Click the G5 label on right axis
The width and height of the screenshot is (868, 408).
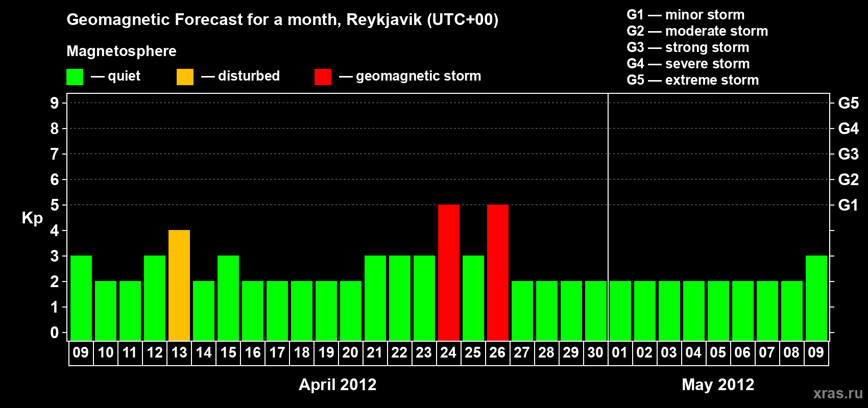tap(849, 103)
